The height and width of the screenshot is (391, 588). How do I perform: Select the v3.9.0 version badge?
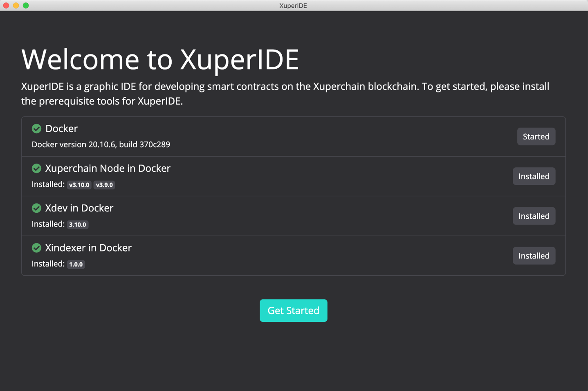point(104,185)
